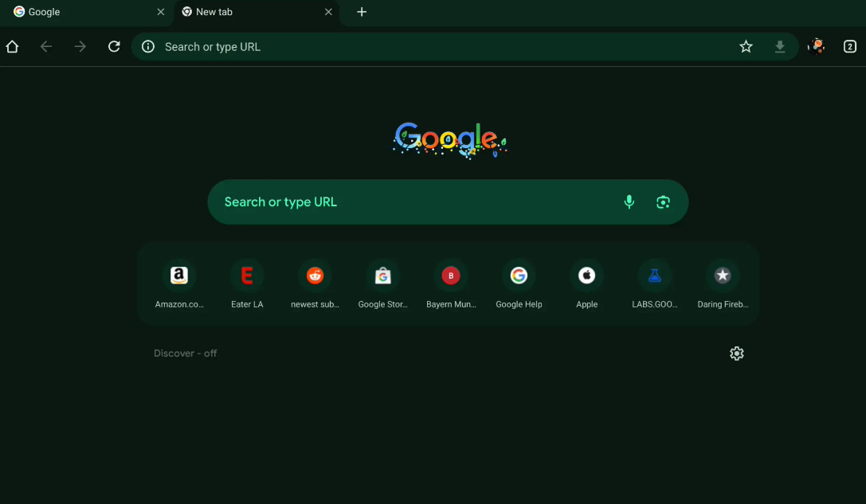Open the Bayern Munich shortcut
The image size is (866, 504).
(451, 283)
